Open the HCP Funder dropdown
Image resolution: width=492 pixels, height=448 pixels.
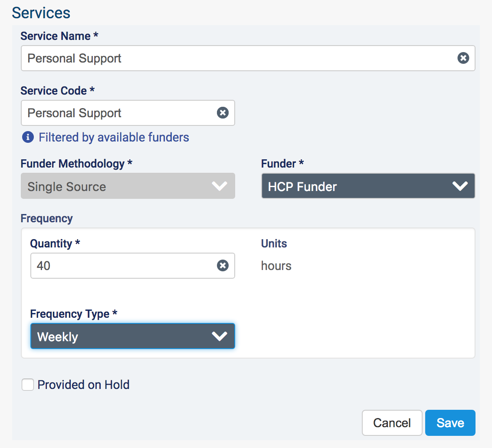tap(360, 187)
